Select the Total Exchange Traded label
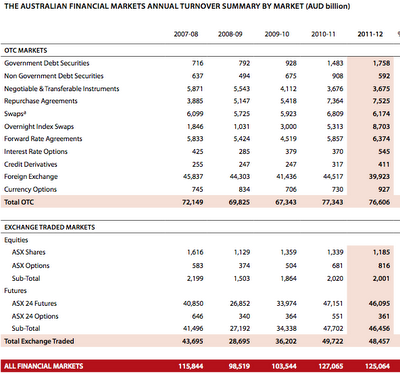This screenshot has width=400, height=374. pyautogui.click(x=39, y=341)
